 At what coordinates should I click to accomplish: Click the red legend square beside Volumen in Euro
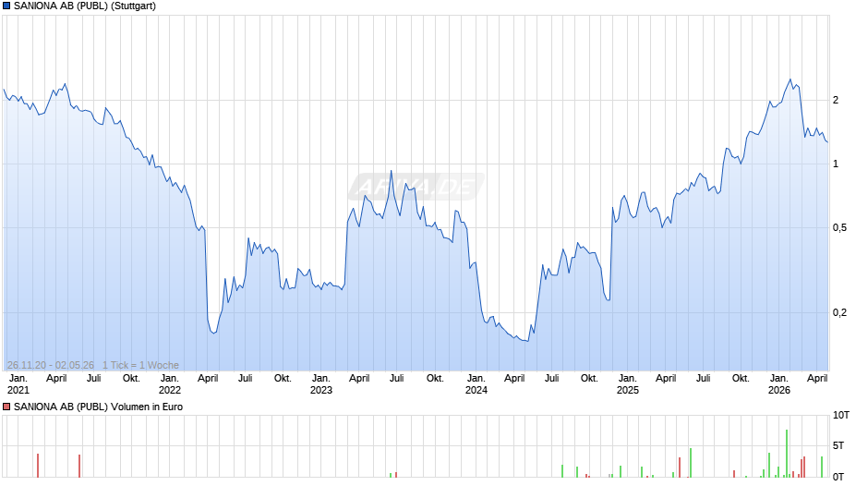tap(6, 407)
